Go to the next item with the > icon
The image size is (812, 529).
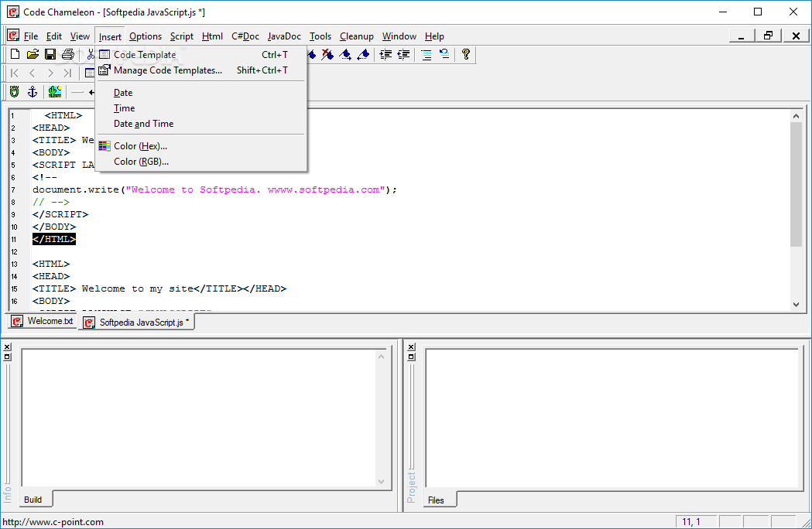tap(50, 73)
